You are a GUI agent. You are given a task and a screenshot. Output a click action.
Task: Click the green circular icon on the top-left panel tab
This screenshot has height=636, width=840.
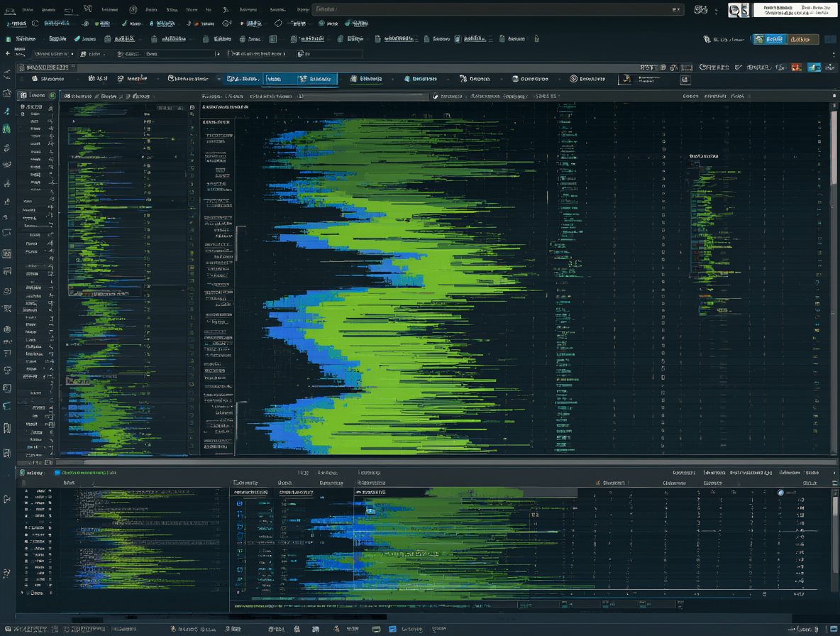(x=52, y=95)
